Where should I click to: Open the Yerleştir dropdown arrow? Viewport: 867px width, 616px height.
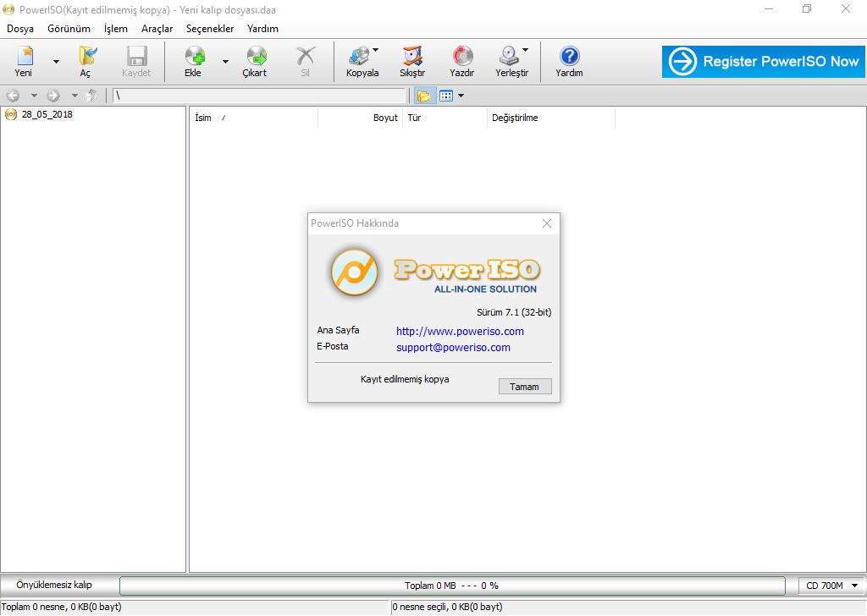click(x=525, y=50)
